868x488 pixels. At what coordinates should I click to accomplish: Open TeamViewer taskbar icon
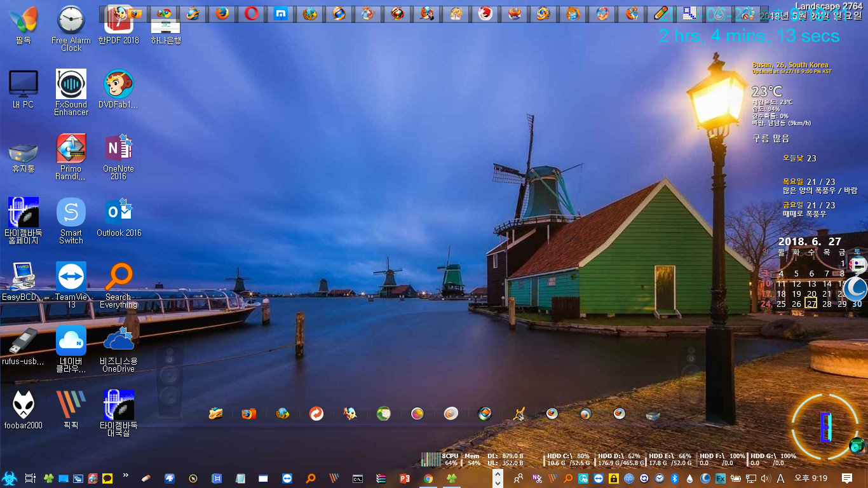coord(287,478)
